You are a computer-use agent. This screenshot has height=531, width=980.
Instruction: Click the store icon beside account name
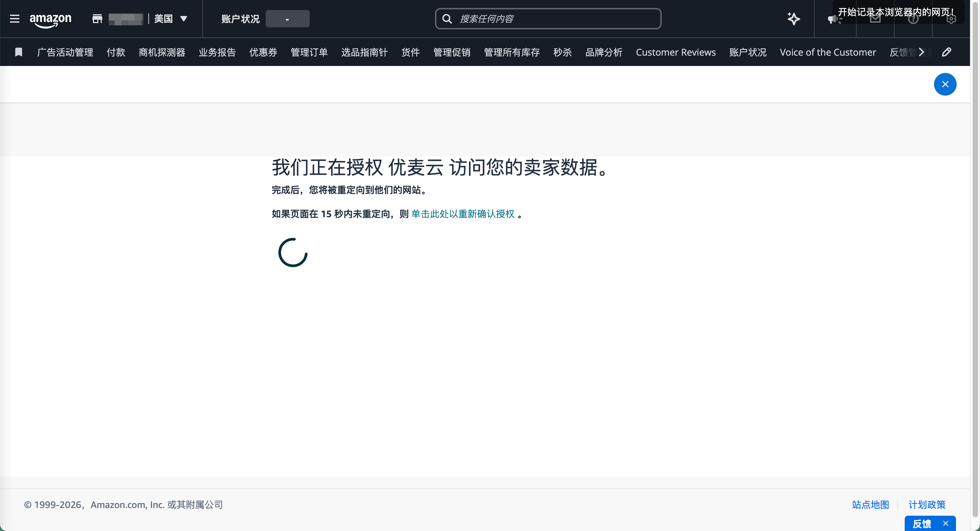tap(97, 19)
